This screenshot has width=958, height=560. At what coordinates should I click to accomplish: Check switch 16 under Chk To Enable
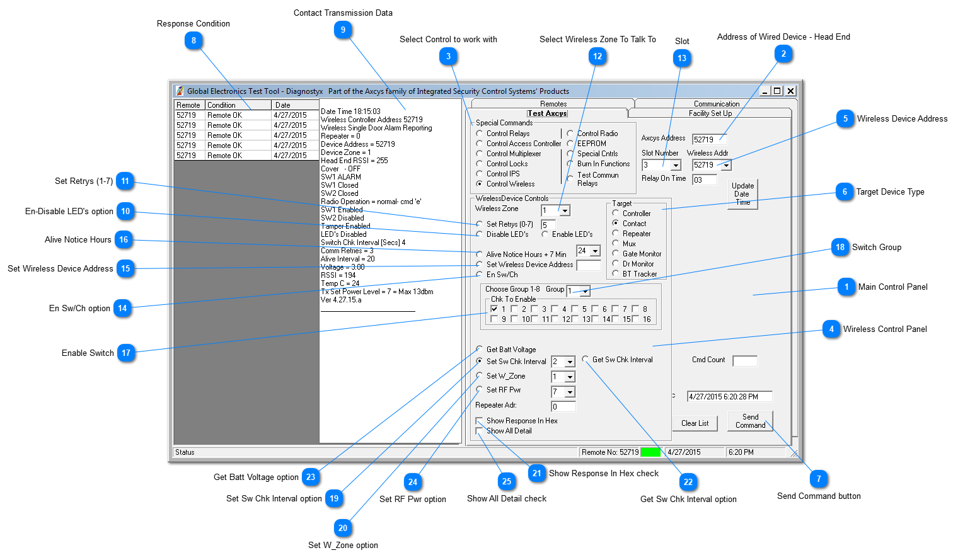click(x=635, y=319)
